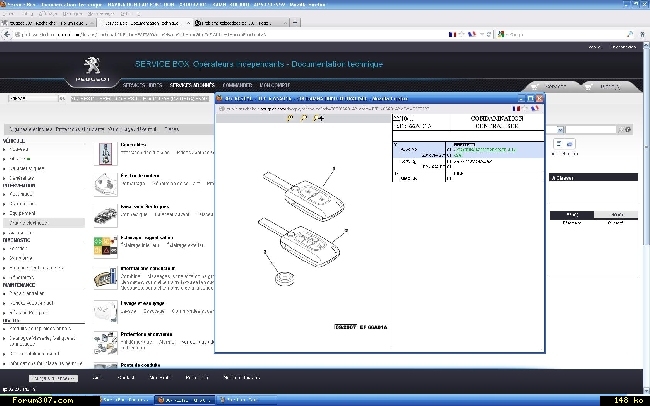Click the second shopping cart icon in header
This screenshot has width=650, height=406.
tap(587, 87)
